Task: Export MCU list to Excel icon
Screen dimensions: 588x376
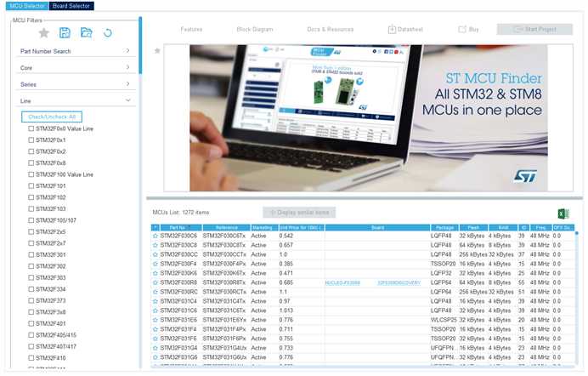Action: coord(563,214)
